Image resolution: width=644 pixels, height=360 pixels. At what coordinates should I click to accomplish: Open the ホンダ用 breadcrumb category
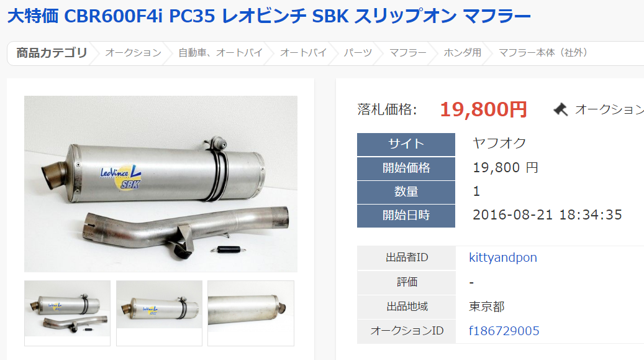[x=463, y=53]
